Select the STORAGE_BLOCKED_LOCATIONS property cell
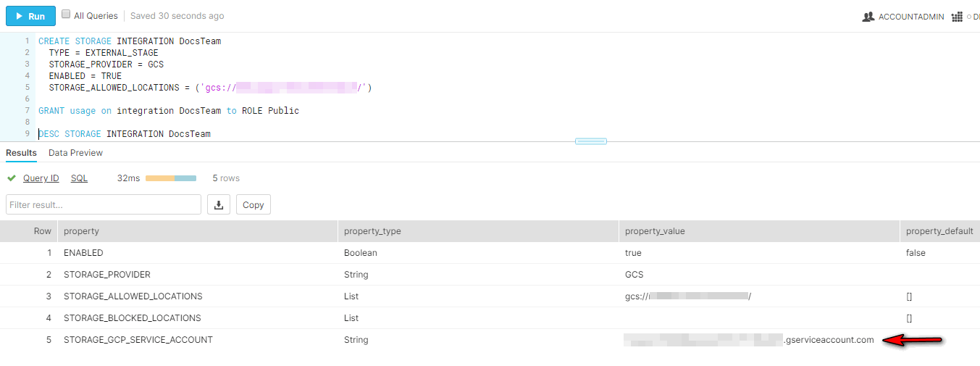Image resolution: width=980 pixels, height=366 pixels. tap(197, 318)
